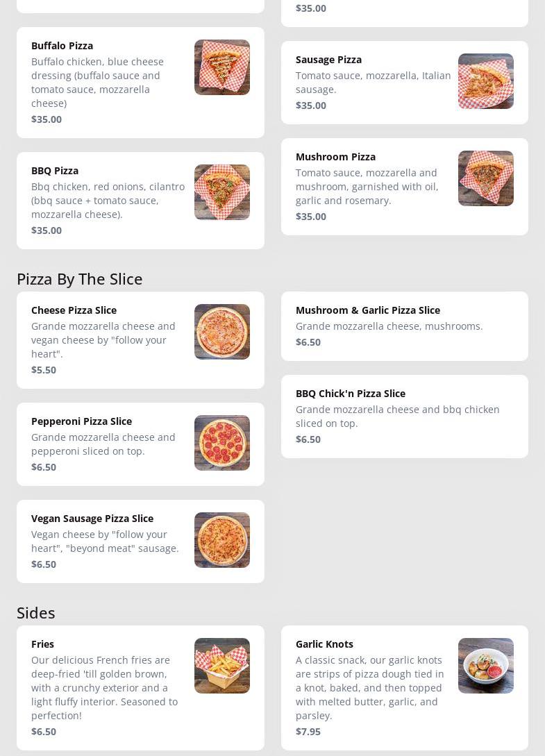Open the Cheese Pizza Slice image
Image resolution: width=545 pixels, height=756 pixels.
(222, 332)
